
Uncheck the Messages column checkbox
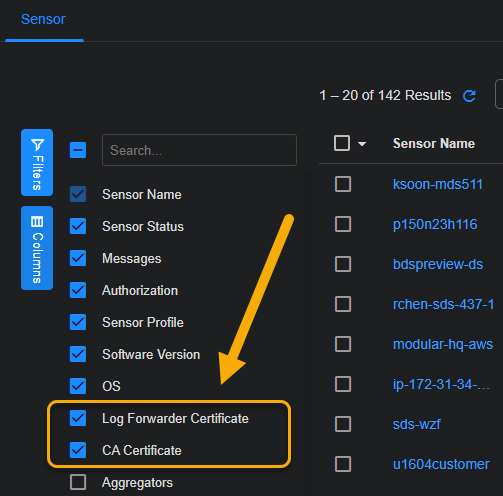click(78, 258)
